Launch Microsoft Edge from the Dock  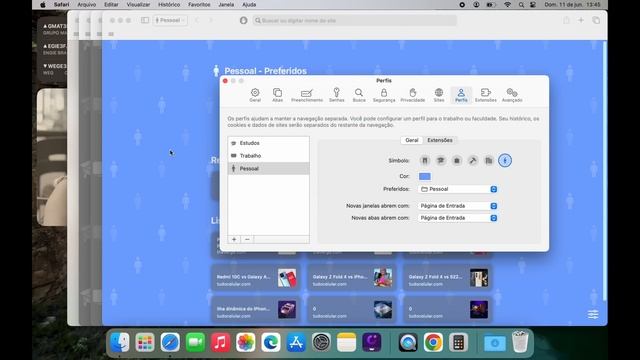coord(271,342)
